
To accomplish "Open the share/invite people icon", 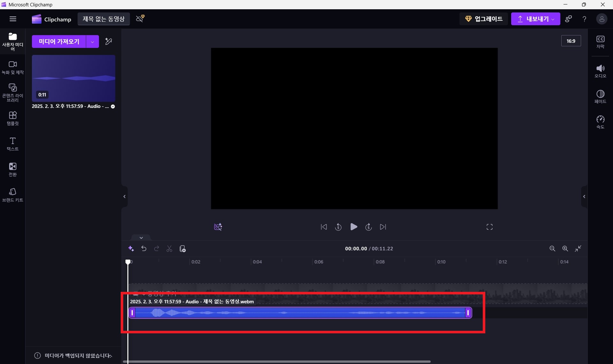I will [x=568, y=19].
